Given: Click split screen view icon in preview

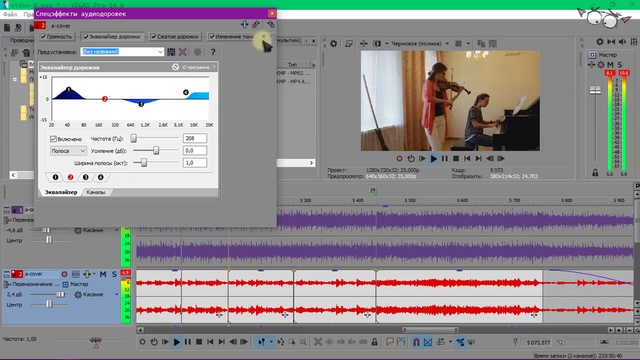Looking at the screenshot, I should [377, 43].
